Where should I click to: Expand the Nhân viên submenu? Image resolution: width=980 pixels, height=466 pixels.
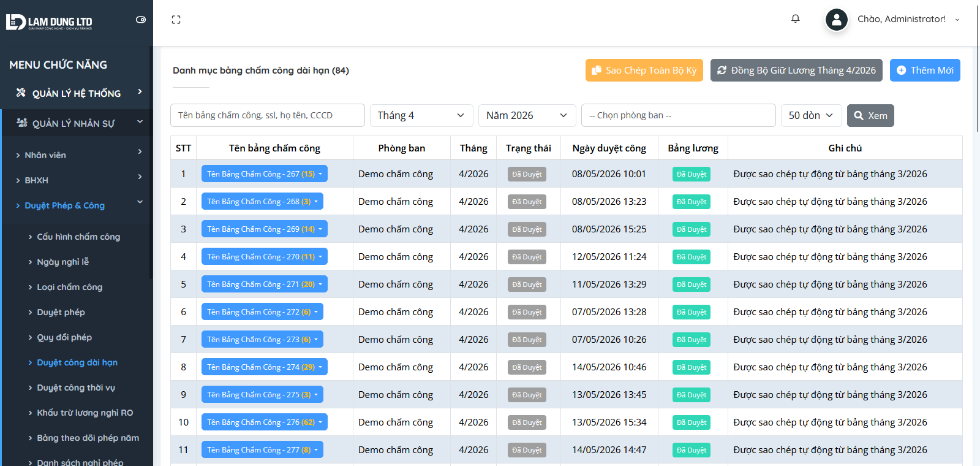point(77,155)
